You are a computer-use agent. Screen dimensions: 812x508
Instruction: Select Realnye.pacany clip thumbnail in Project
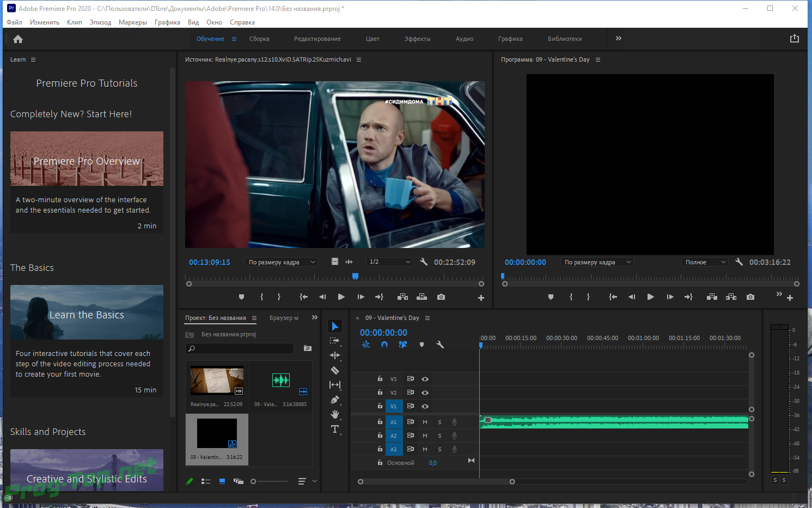pyautogui.click(x=217, y=380)
